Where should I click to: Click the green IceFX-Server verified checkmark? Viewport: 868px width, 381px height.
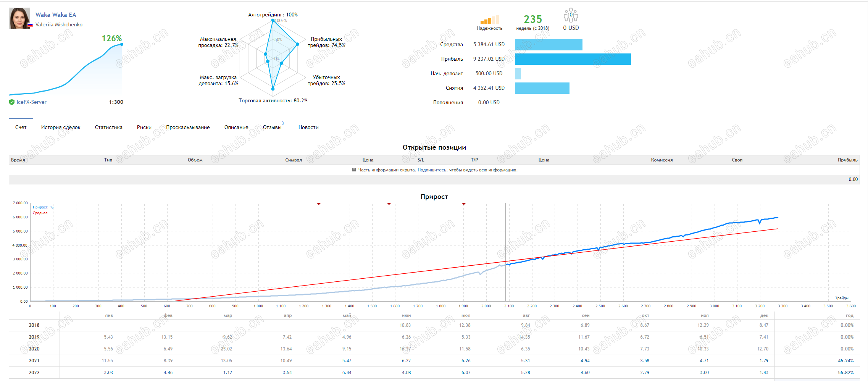[12, 102]
